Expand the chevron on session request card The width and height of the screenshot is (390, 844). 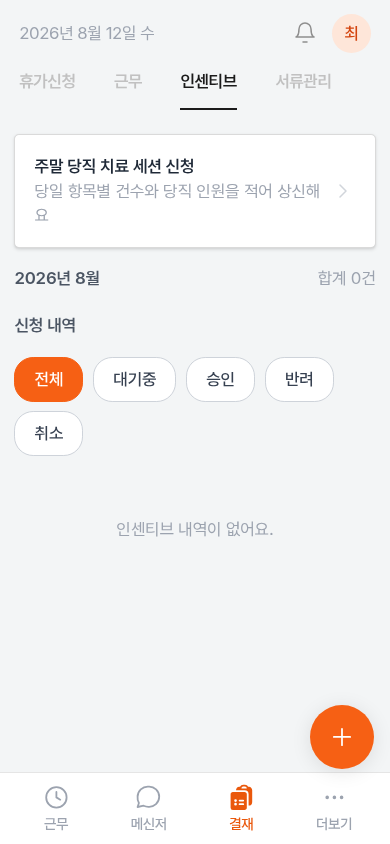click(343, 192)
